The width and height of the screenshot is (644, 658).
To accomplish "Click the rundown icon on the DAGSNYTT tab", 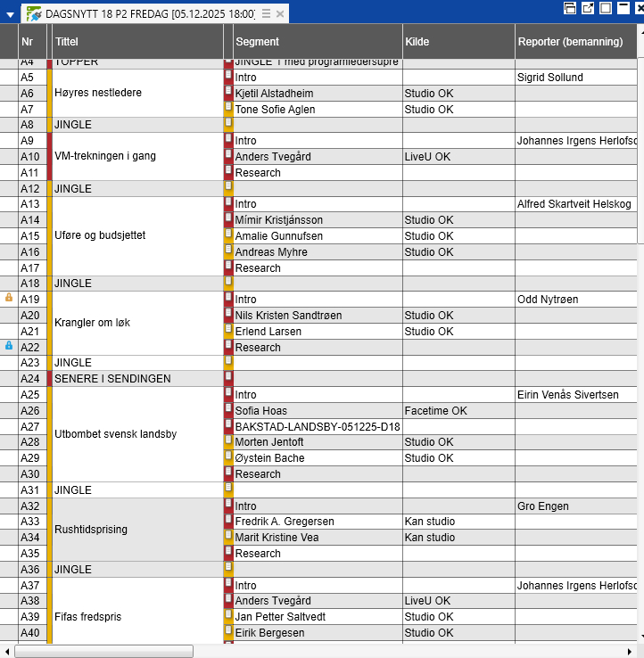I will pos(33,14).
